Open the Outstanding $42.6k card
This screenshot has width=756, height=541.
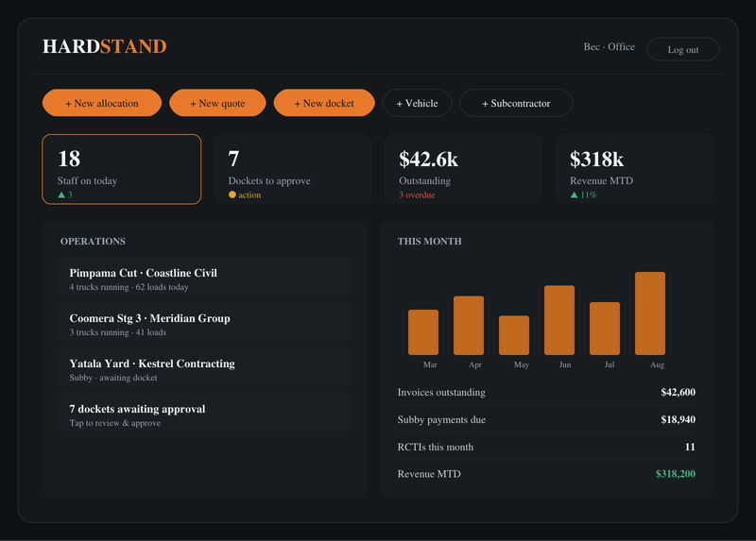463,169
